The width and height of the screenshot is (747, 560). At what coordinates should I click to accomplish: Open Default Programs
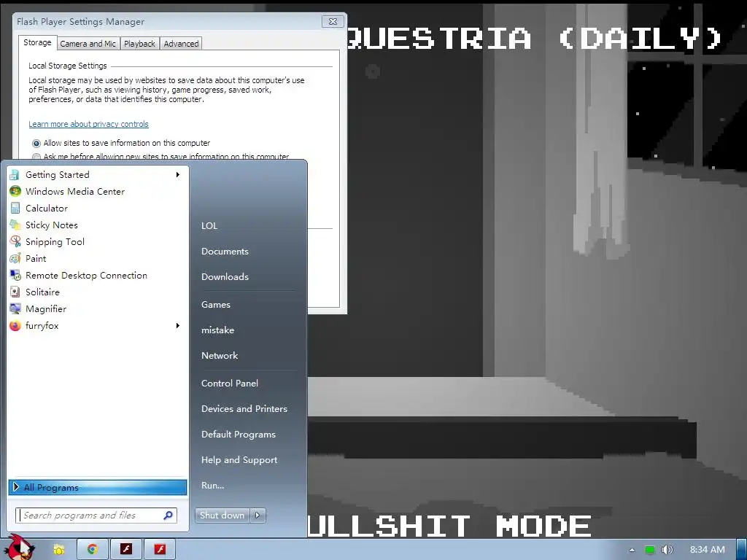239,435
